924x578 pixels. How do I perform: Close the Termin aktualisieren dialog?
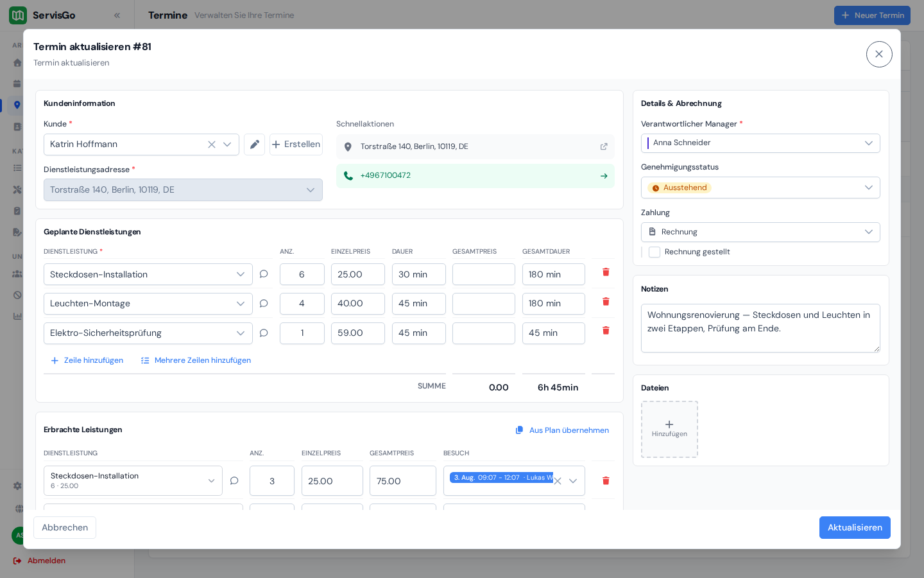tap(879, 55)
